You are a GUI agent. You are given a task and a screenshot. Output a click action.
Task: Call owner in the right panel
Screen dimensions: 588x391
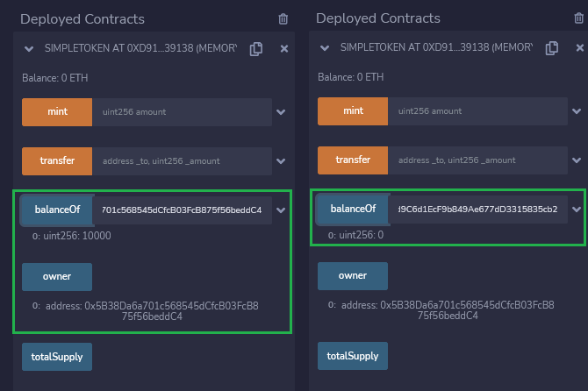click(x=353, y=276)
